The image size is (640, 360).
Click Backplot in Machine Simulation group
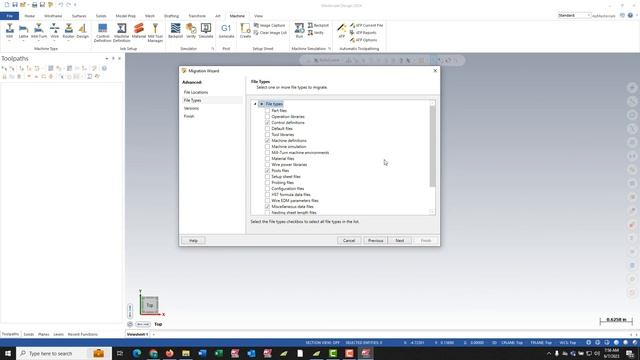[x=318, y=25]
